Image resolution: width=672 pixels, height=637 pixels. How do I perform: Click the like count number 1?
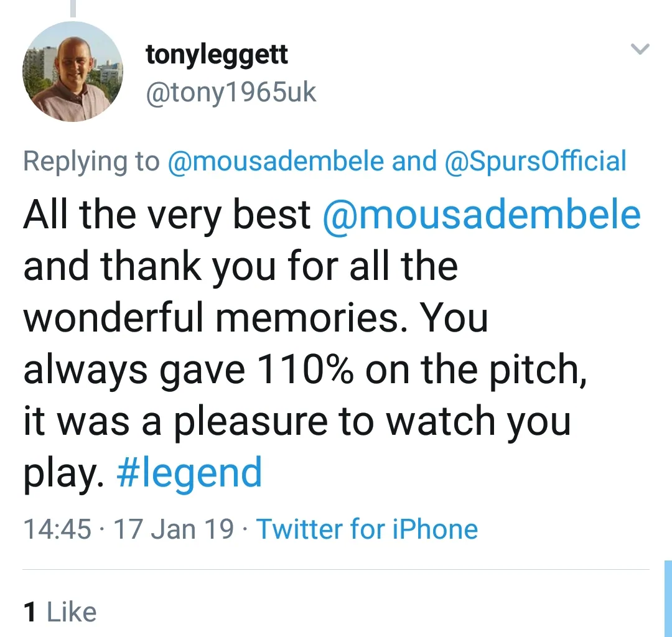pos(30,612)
